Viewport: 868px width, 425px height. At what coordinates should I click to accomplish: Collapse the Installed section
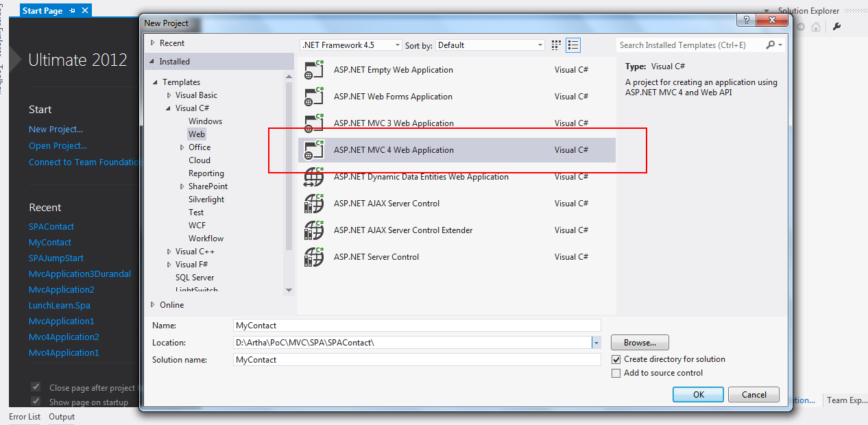[153, 62]
